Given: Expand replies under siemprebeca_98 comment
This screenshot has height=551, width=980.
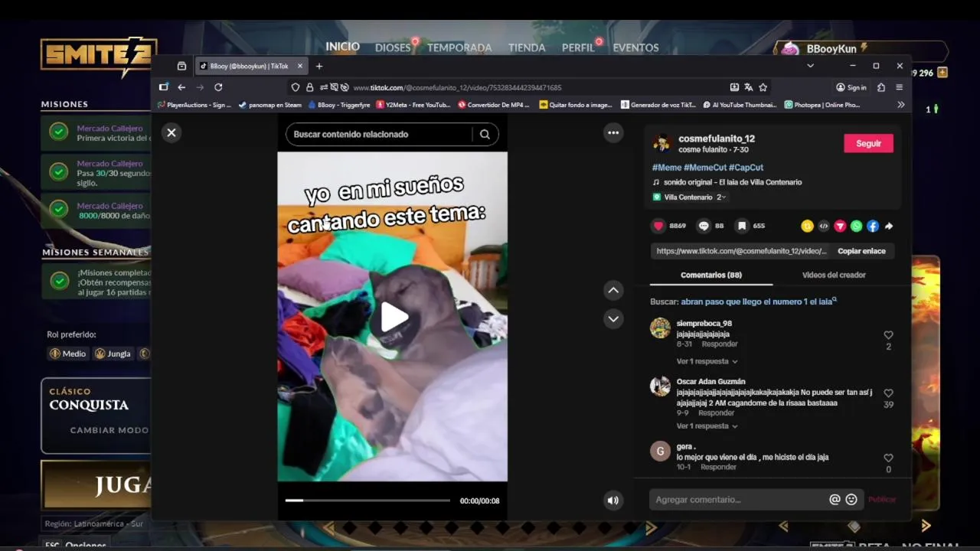Looking at the screenshot, I should [707, 361].
